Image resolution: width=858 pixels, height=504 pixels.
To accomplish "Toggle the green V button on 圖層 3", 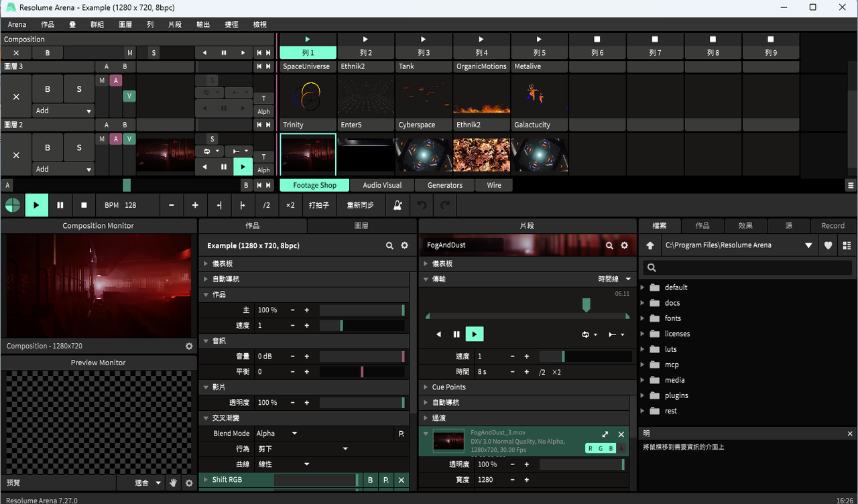I will (x=129, y=97).
